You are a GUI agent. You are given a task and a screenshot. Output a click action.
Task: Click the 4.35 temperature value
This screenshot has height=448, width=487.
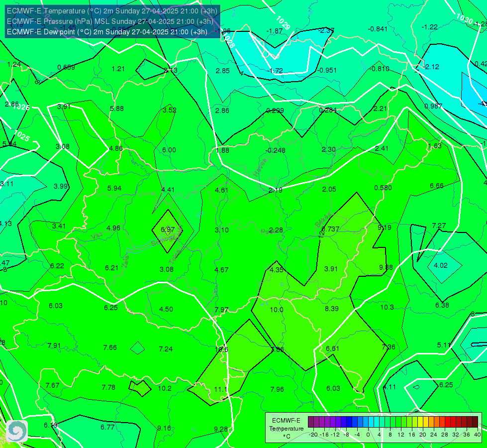277,270
